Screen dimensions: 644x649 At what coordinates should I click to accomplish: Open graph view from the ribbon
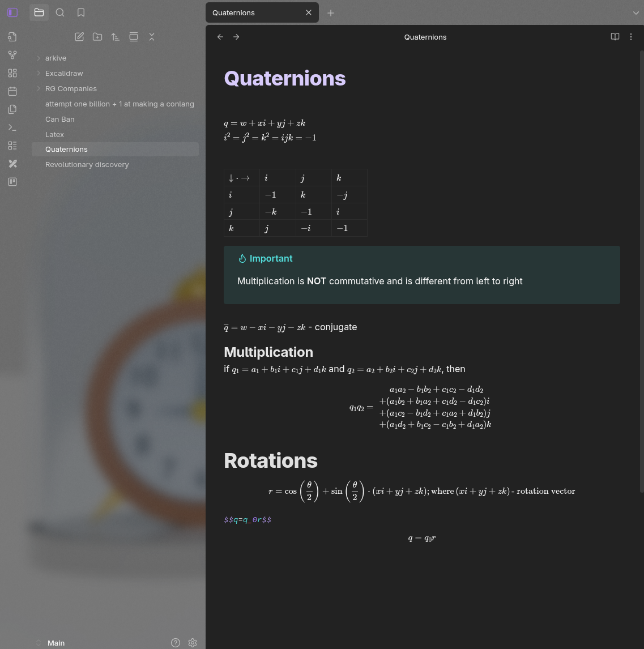12,55
